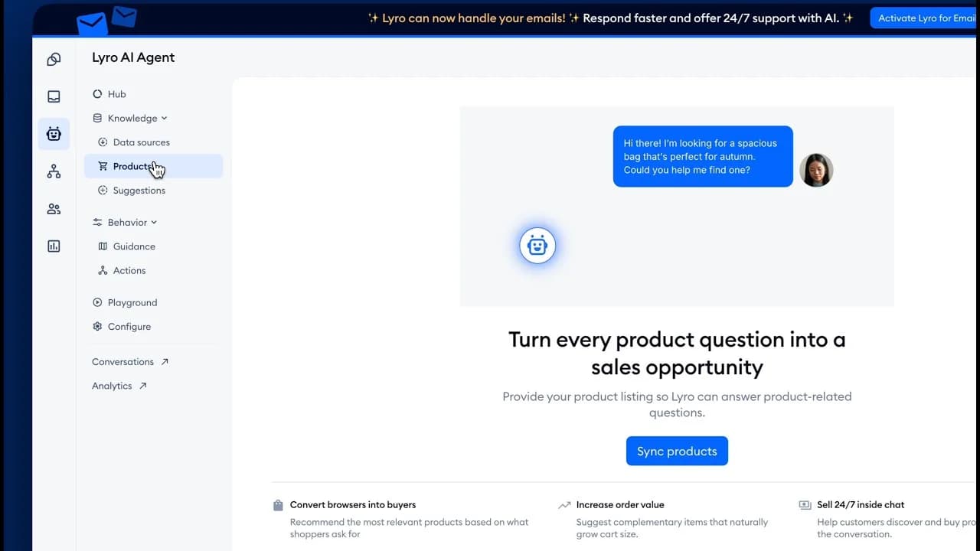Open the dashboard icon atop the left rail
980x551 pixels.
(x=54, y=60)
